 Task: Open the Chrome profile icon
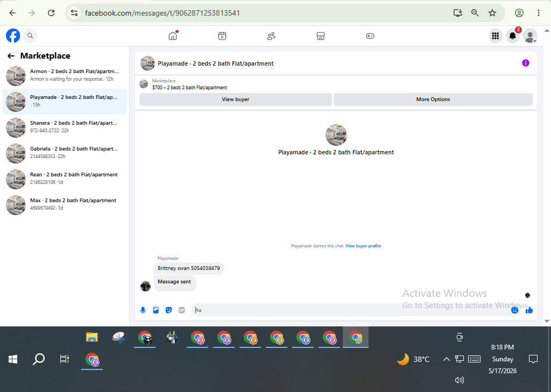click(x=519, y=13)
